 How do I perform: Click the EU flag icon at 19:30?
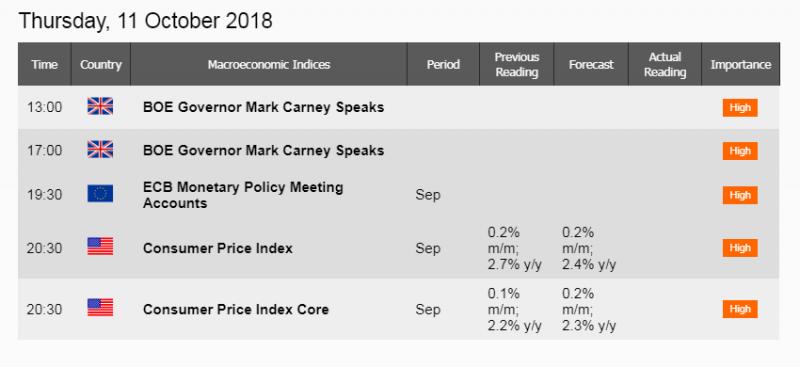pos(100,194)
